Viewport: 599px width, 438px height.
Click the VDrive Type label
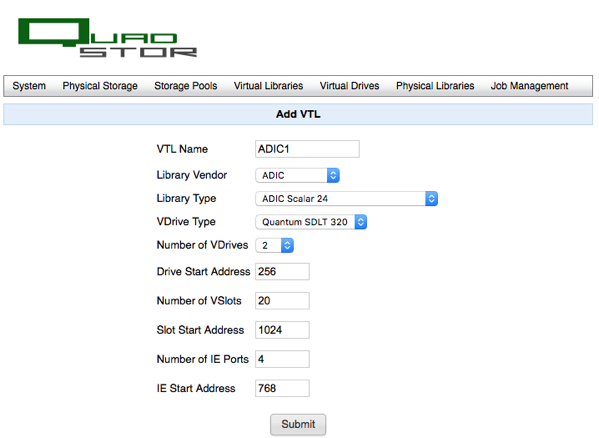point(186,222)
